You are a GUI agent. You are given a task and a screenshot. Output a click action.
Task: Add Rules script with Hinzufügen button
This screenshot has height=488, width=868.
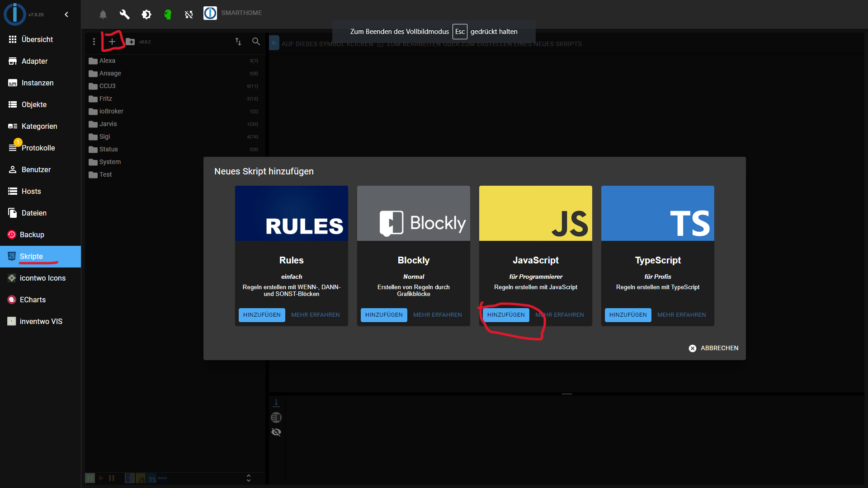(x=262, y=315)
